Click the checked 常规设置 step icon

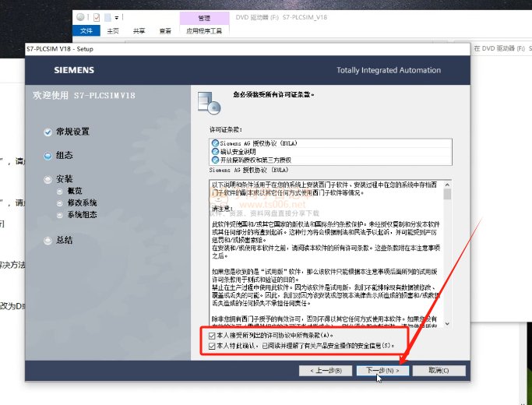click(48, 132)
